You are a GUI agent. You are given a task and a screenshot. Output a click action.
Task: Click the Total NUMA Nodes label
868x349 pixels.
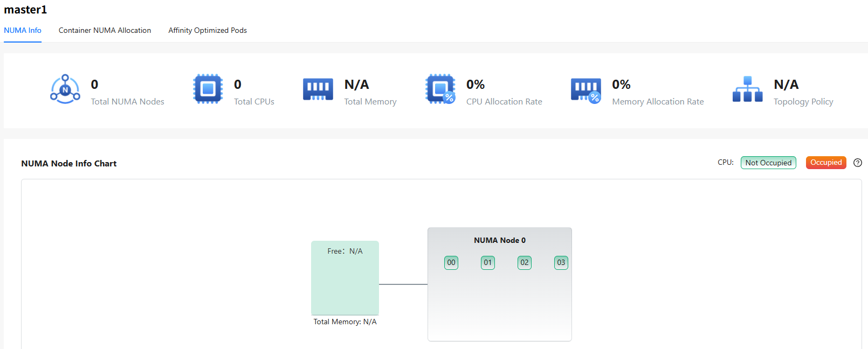point(128,101)
